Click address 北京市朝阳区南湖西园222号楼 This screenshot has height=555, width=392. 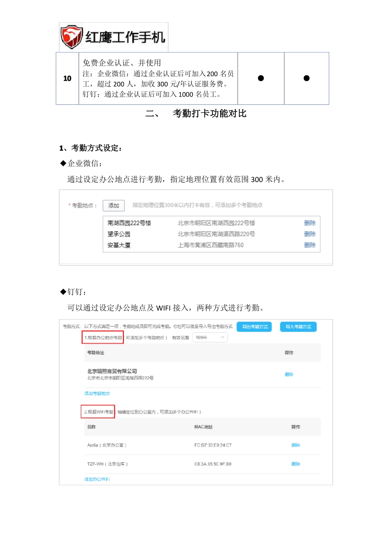click(216, 223)
